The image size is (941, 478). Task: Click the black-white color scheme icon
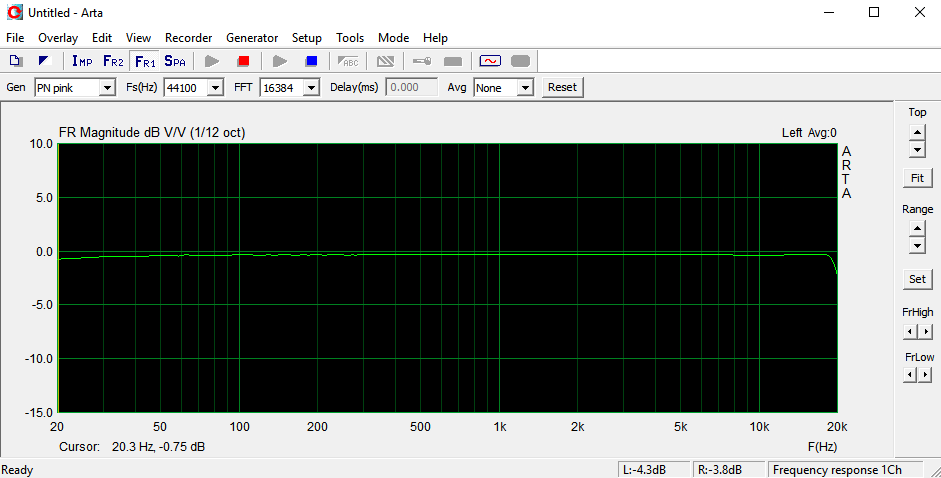(45, 61)
